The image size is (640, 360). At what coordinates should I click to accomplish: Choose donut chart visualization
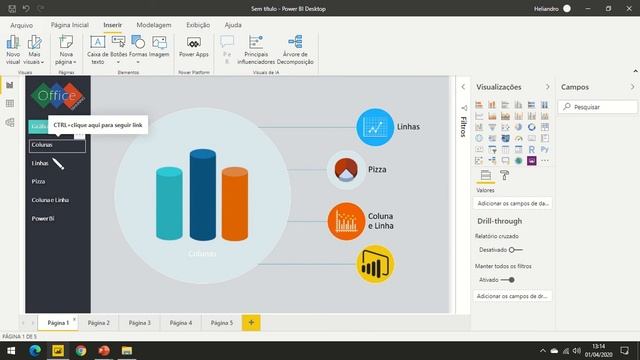(x=531, y=127)
